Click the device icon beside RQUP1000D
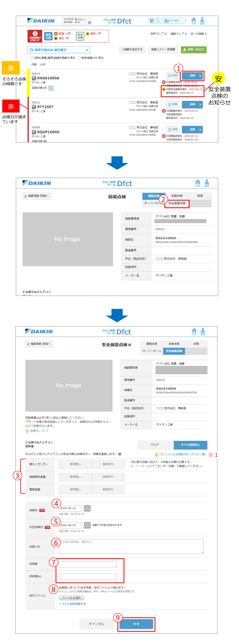Screen dimensions: 239x644 (x=34, y=132)
